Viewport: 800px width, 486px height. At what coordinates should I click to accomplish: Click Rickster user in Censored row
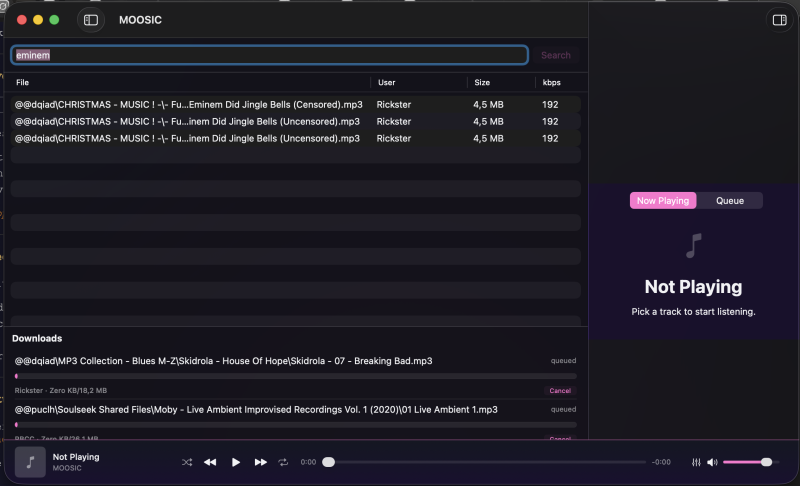coord(394,105)
